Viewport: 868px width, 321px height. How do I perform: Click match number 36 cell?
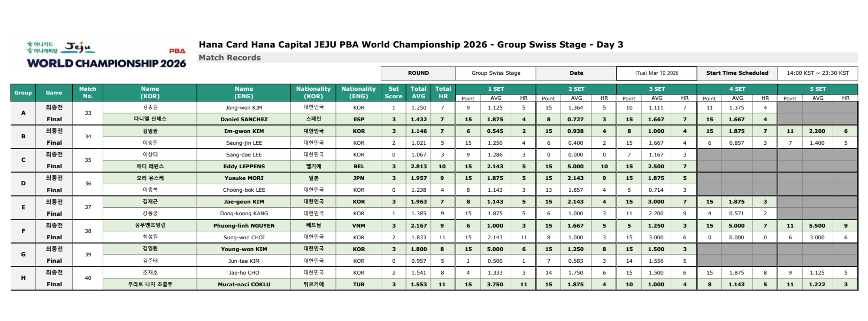(x=88, y=184)
